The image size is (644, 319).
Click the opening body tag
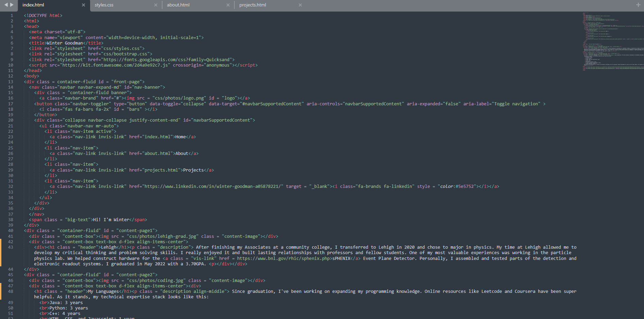(x=32, y=76)
